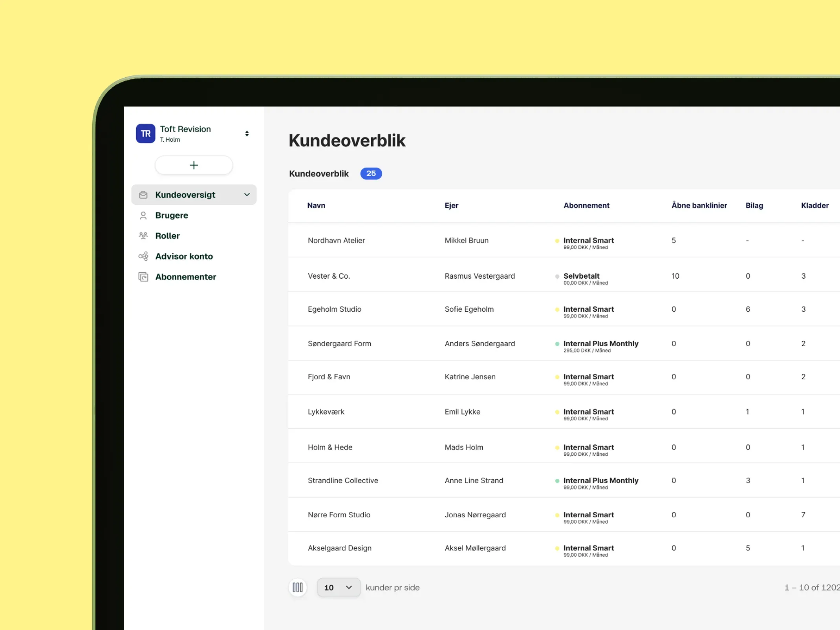
Task: Sort by Åbne banklinier column header
Action: tap(699, 205)
